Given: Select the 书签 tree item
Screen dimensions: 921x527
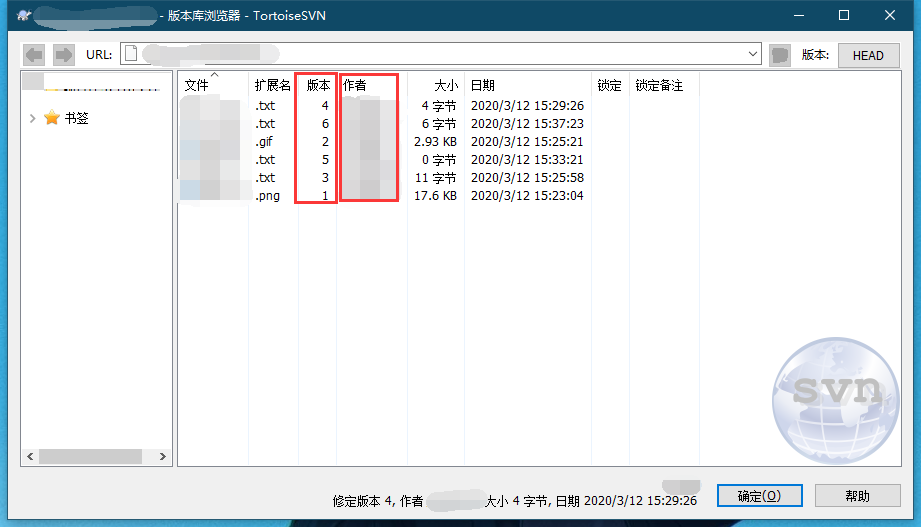Looking at the screenshot, I should [x=76, y=118].
